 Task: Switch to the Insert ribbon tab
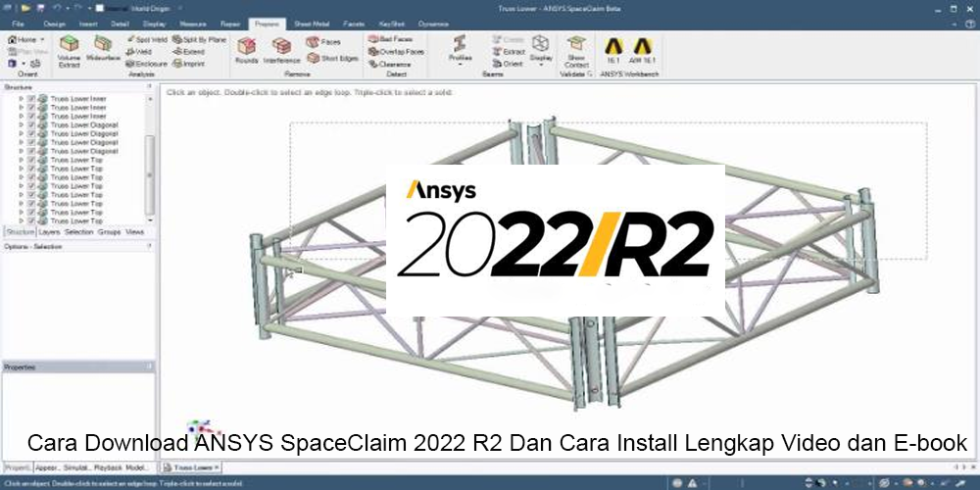88,24
